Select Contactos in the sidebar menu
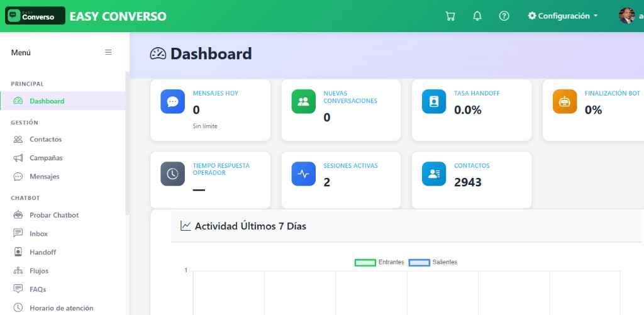 click(x=45, y=139)
